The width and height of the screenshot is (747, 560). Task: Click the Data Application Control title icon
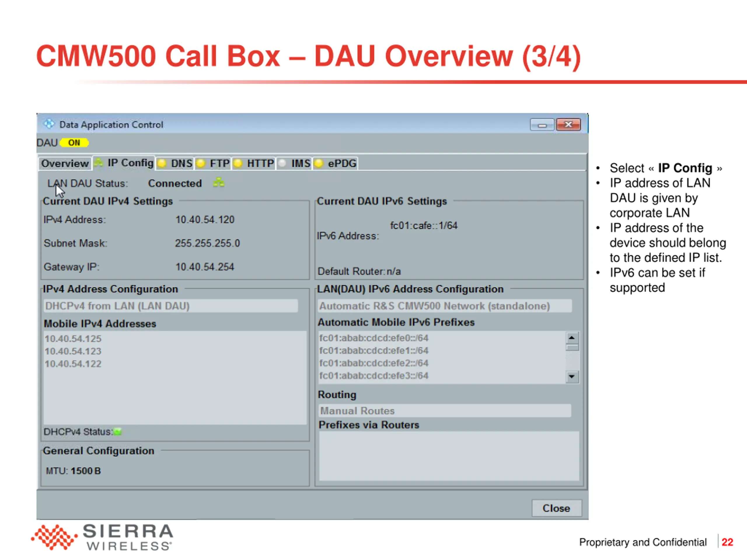point(49,124)
